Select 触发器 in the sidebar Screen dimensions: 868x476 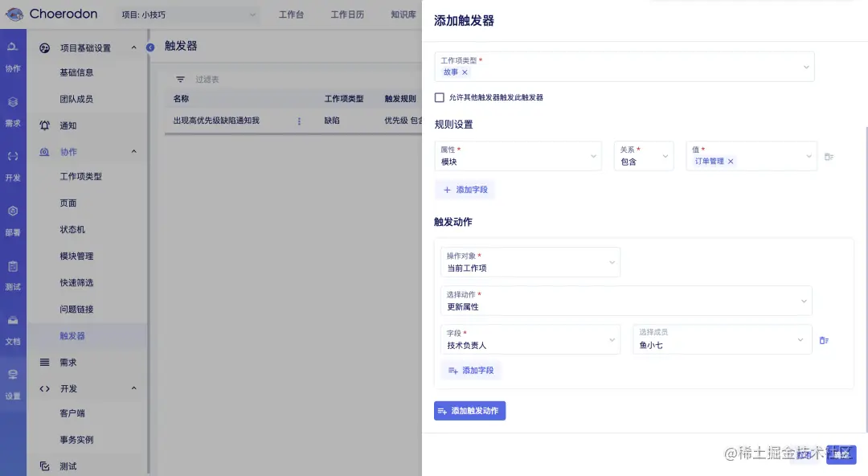tap(72, 336)
